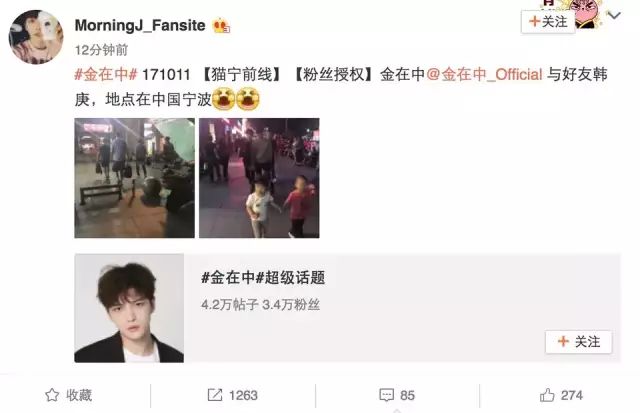Click the MorningJ_Fansite username
Image resolution: width=640 pixels, height=413 pixels.
(140, 25)
